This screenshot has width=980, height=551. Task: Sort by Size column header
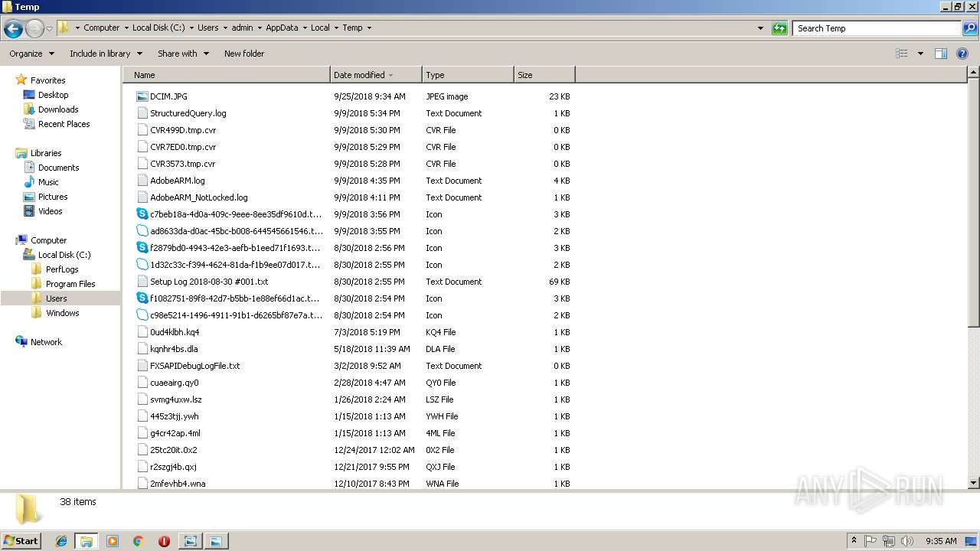544,75
